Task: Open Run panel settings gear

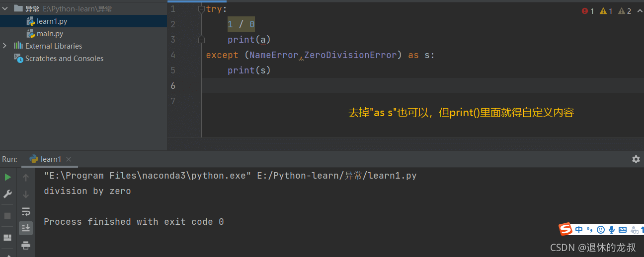Action: coord(636,159)
